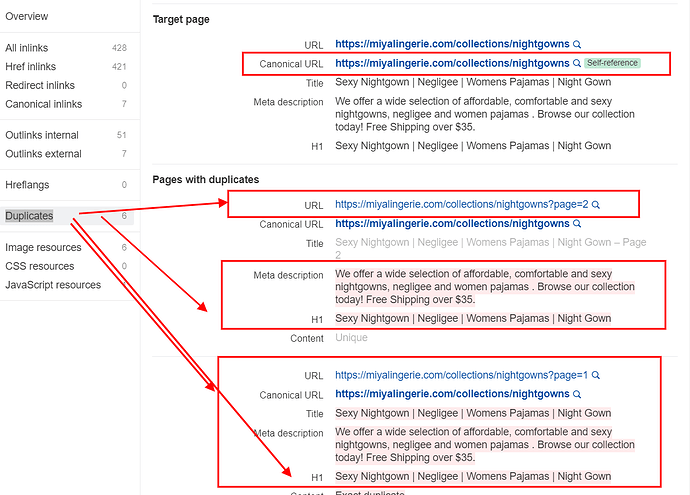Select the Duplicates sidebar item
Viewport: 690px width, 495px height.
click(x=66, y=216)
